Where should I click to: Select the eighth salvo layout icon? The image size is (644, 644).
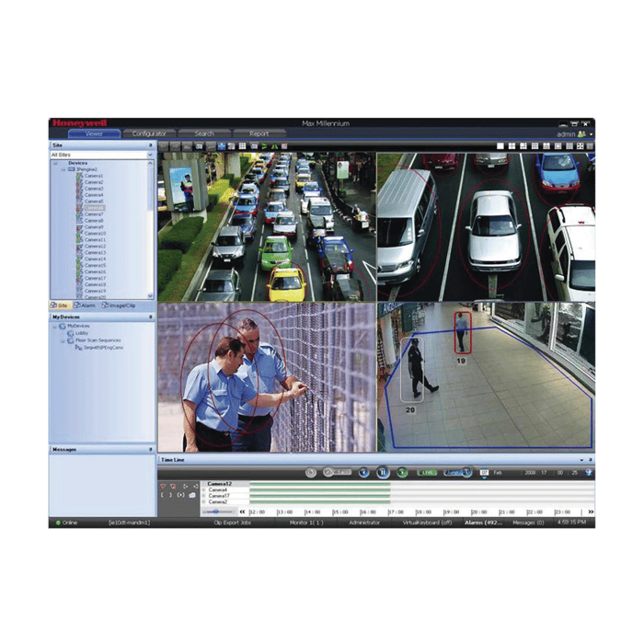(580, 146)
